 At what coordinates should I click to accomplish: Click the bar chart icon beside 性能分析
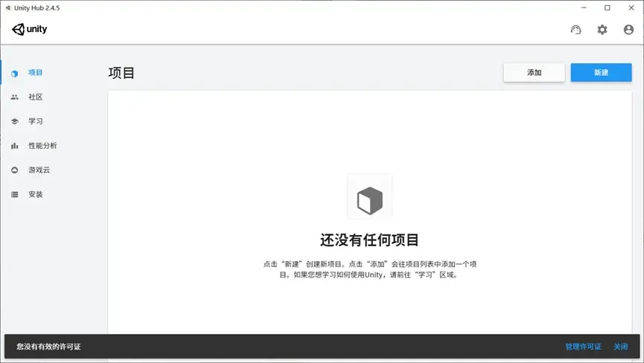click(15, 146)
